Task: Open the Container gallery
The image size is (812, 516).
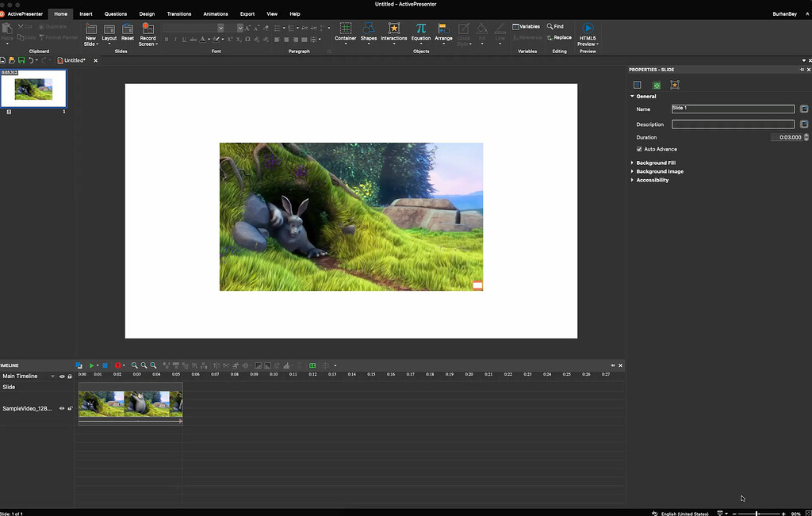Action: point(346,33)
